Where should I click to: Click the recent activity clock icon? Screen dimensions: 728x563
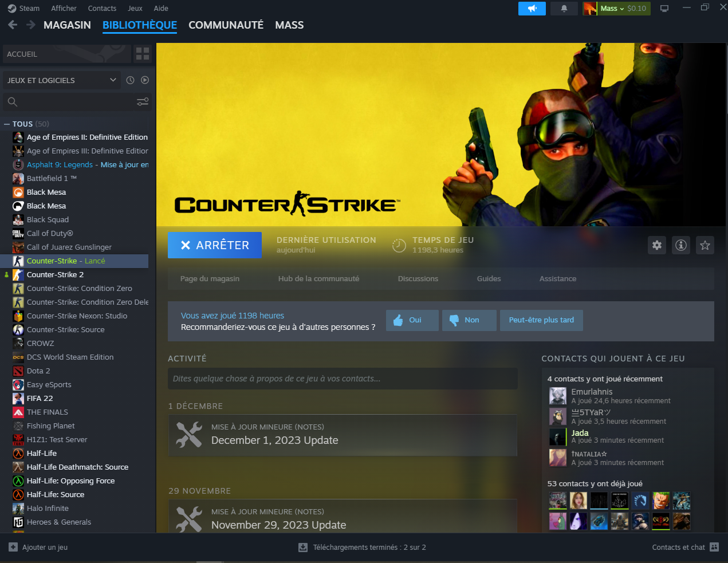(130, 80)
